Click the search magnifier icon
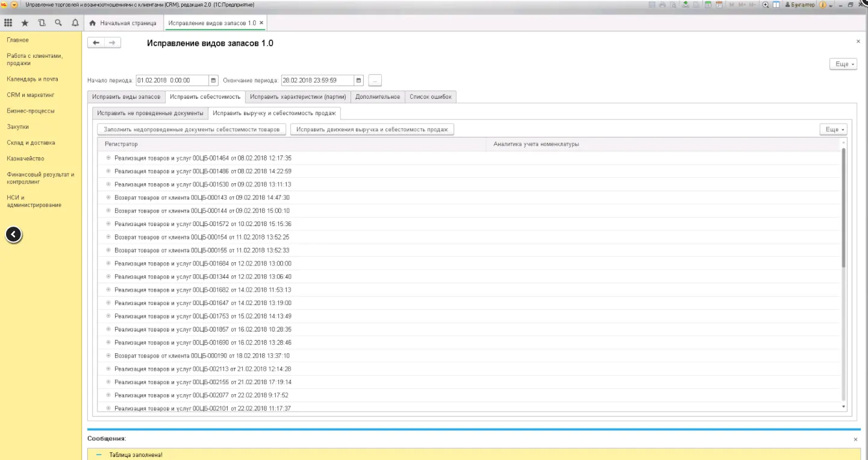 58,23
